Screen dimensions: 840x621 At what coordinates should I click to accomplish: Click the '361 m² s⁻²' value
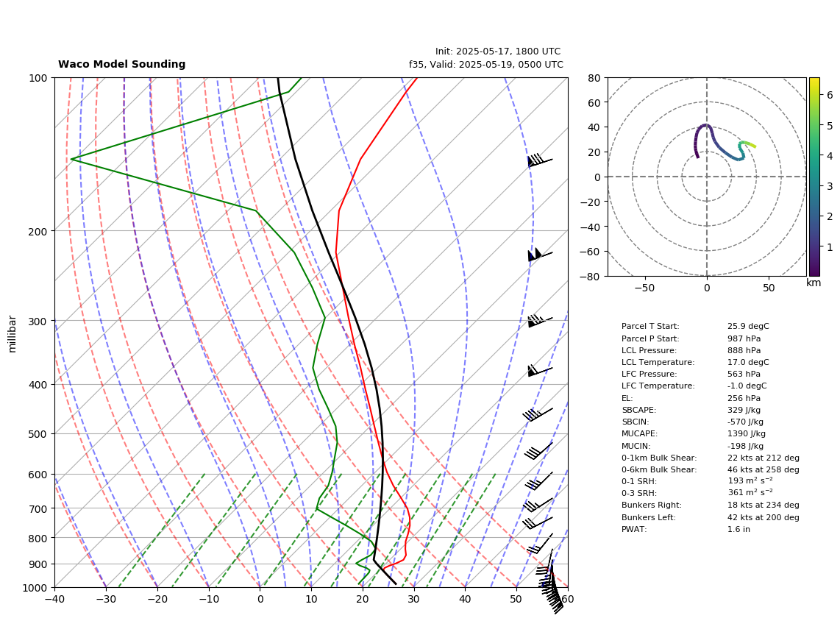tap(750, 492)
